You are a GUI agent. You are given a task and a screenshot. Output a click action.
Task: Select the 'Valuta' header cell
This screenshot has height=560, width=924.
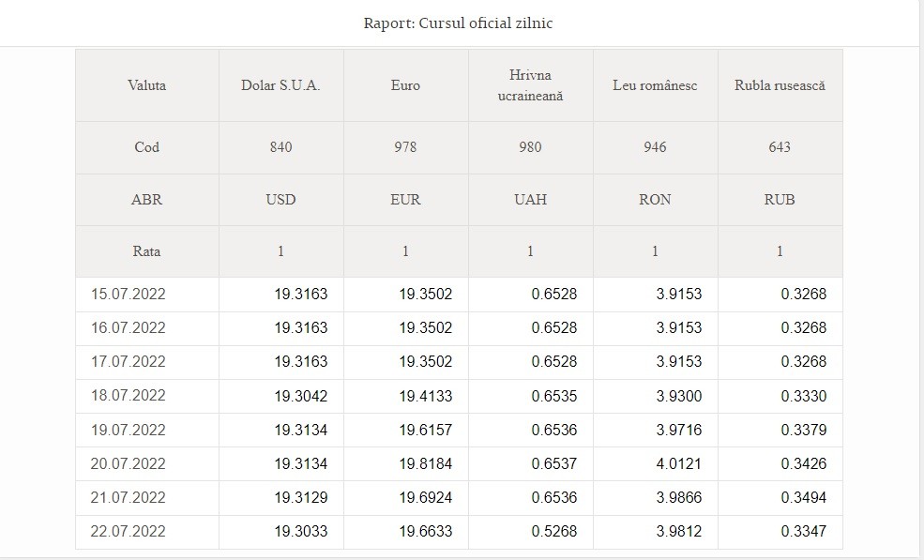point(146,85)
